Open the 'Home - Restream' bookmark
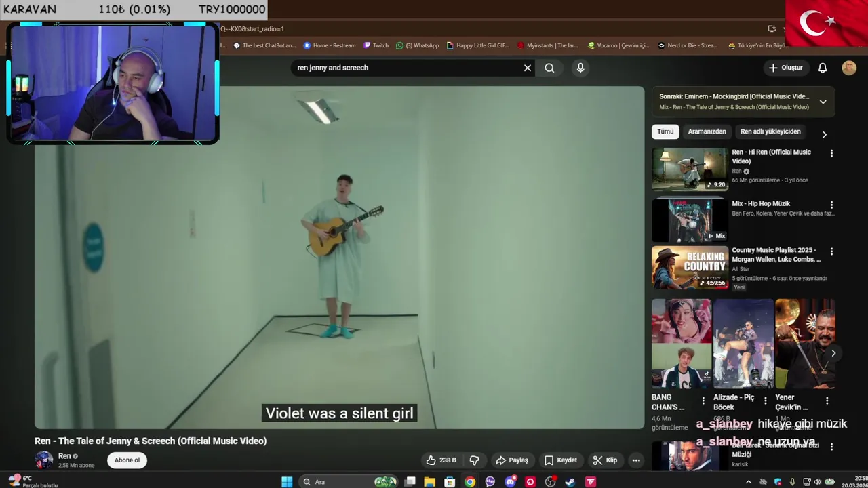 coord(330,45)
